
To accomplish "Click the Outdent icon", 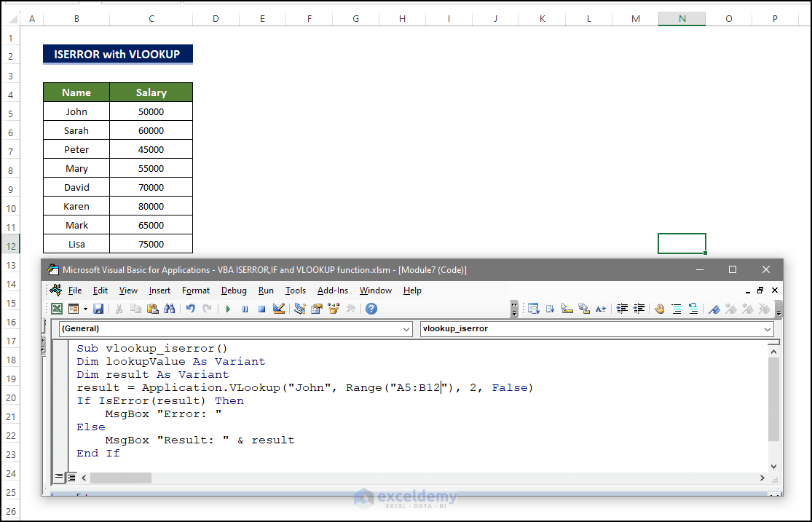I will point(639,309).
